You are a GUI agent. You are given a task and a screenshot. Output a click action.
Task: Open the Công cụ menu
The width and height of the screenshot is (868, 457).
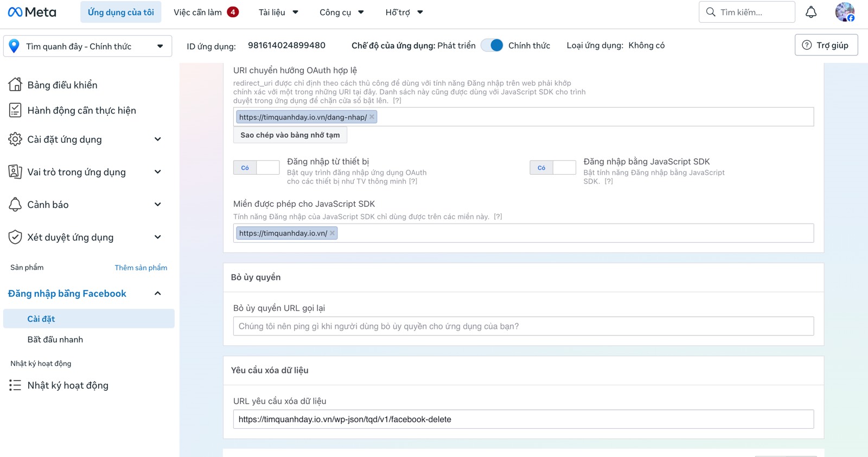pyautogui.click(x=342, y=12)
